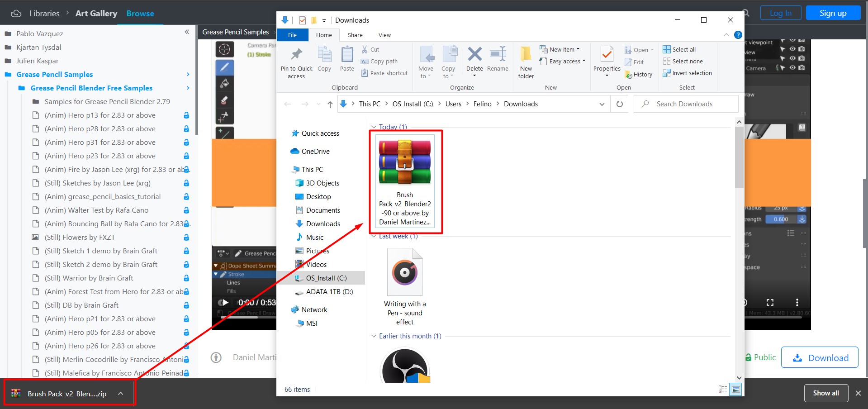The width and height of the screenshot is (868, 409).
Task: Click the Sign up button
Action: (x=833, y=13)
